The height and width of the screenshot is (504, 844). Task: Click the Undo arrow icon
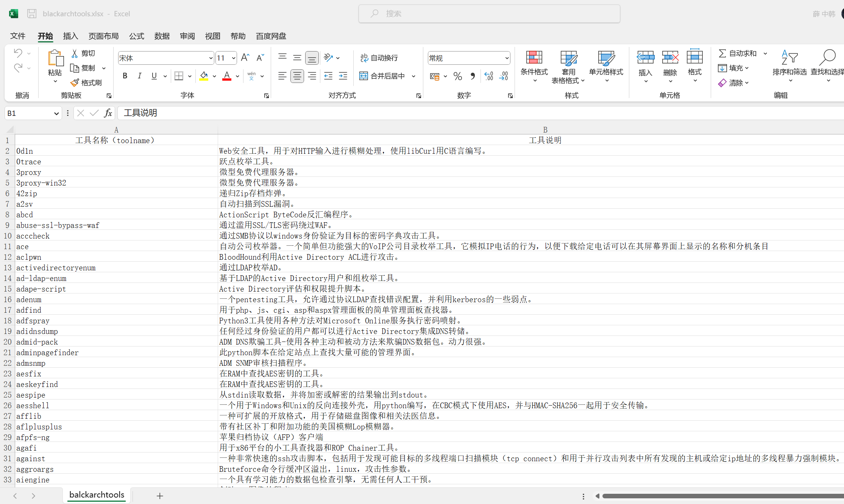[x=18, y=53]
